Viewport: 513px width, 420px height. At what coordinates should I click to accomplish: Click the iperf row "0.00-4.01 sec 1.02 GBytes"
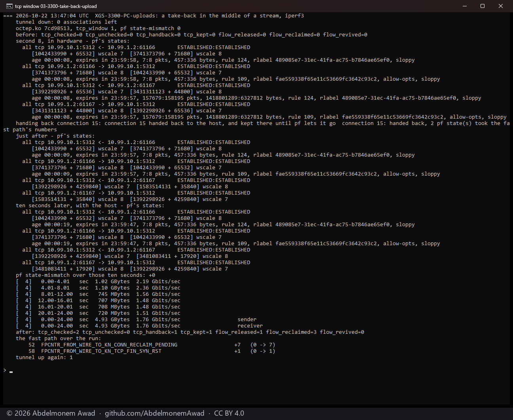click(98, 282)
